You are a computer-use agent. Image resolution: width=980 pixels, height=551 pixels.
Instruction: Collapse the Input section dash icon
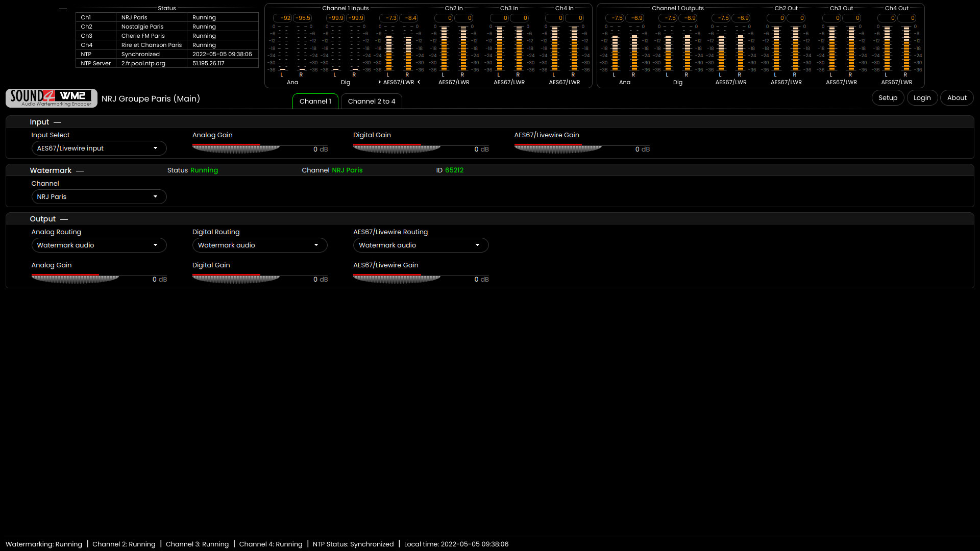tap(57, 122)
